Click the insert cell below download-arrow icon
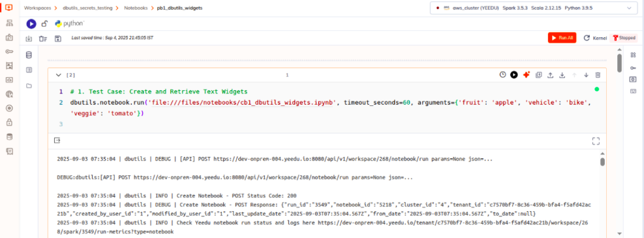644x238 pixels. [562, 75]
